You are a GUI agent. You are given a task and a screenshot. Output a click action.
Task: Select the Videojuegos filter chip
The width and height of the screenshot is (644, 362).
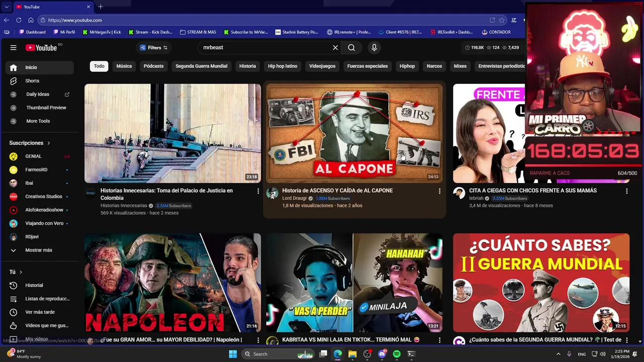[322, 66]
